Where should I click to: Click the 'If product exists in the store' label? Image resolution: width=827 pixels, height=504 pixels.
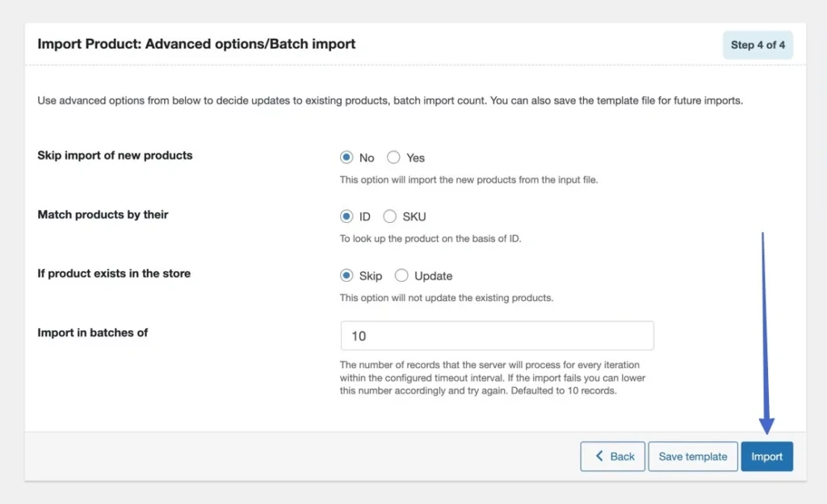[114, 273]
